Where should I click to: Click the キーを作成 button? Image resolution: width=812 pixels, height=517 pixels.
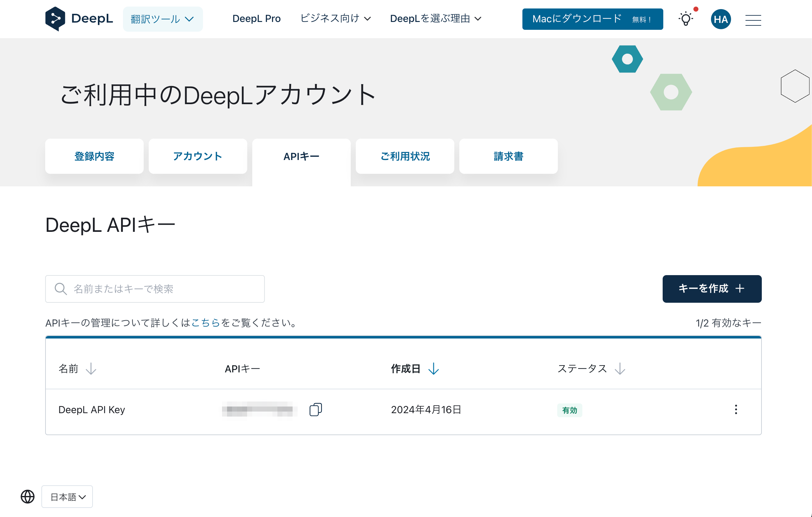tap(712, 289)
